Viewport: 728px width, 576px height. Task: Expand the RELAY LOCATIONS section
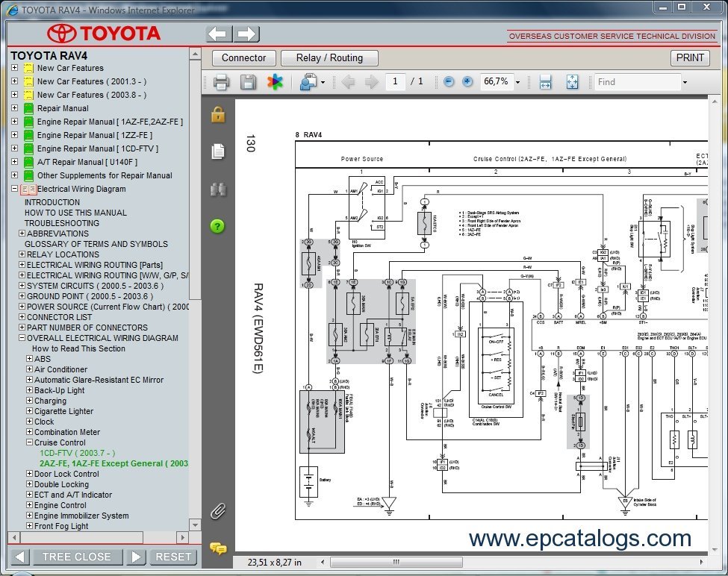click(x=22, y=254)
